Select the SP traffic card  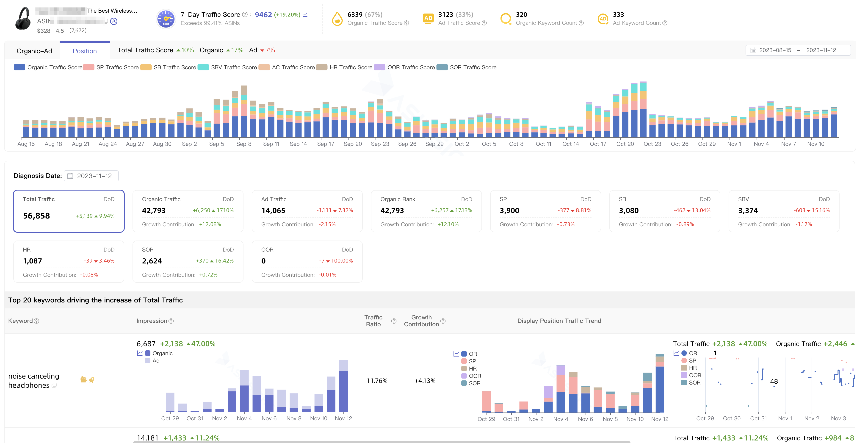coord(545,211)
